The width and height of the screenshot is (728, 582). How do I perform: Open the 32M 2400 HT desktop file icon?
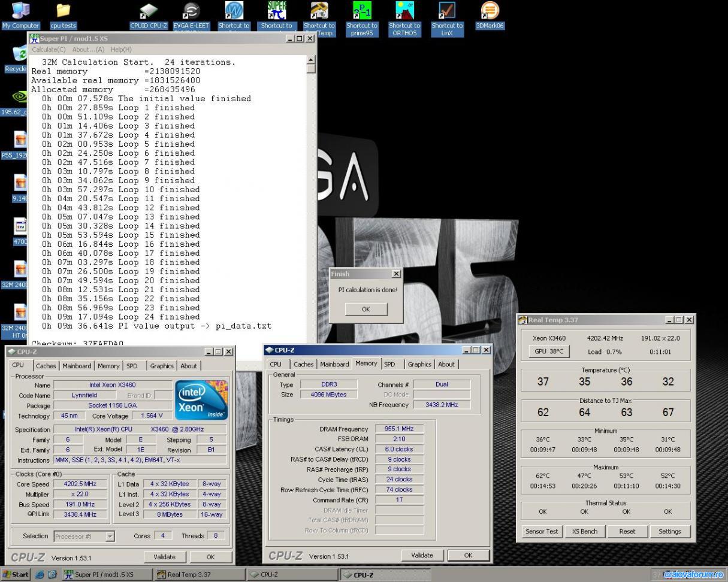coord(20,311)
